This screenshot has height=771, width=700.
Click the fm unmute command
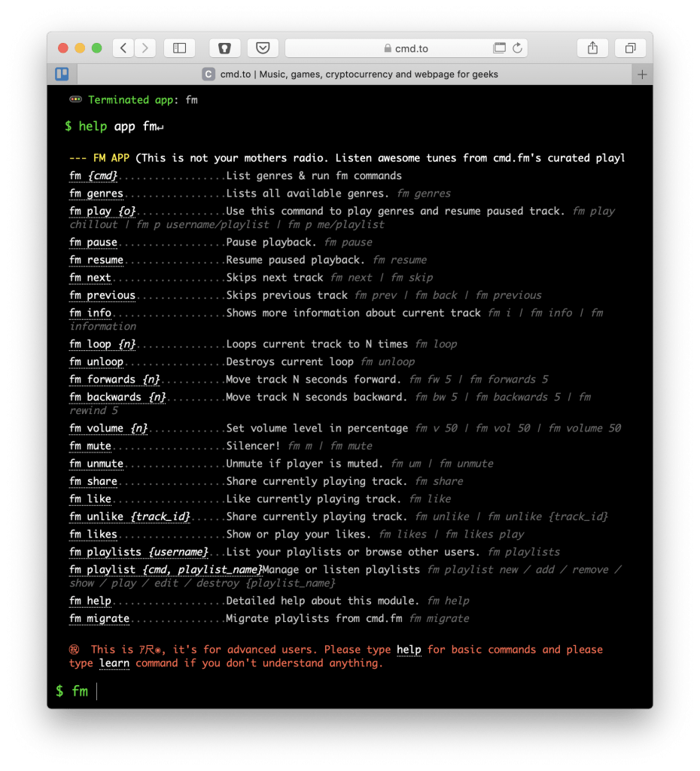coord(96,464)
